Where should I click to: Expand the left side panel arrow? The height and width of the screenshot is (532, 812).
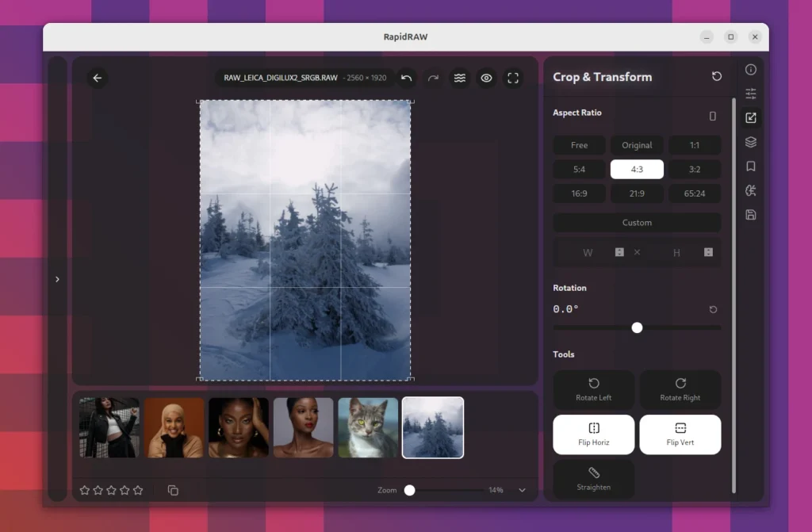57,279
